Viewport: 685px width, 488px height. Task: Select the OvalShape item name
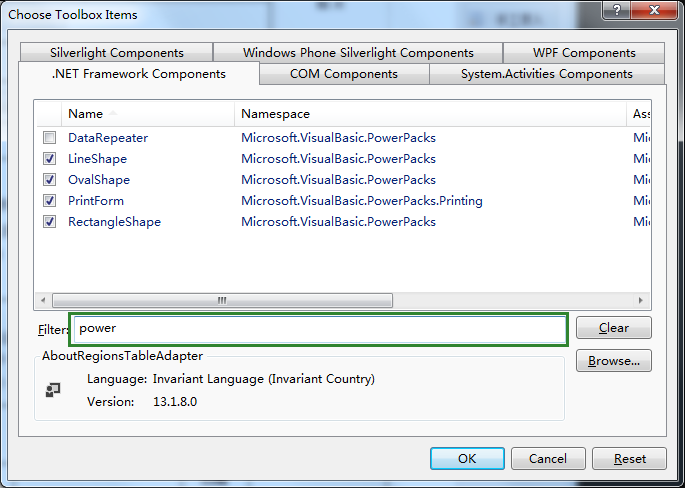99,180
